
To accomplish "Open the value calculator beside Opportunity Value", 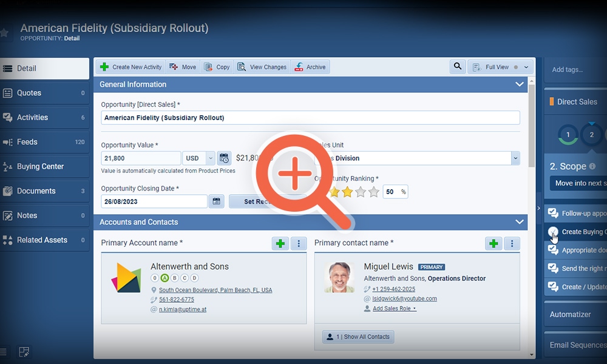I will point(224,157).
